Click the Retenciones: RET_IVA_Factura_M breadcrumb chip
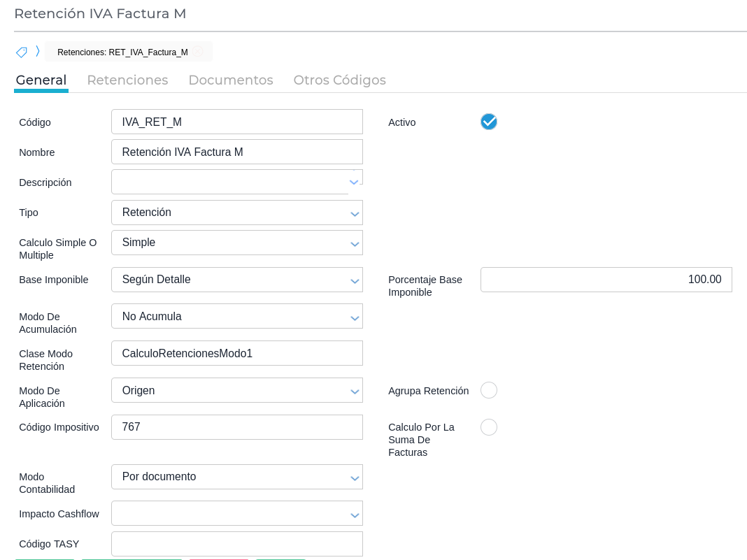The width and height of the screenshot is (747, 560). coord(122,52)
